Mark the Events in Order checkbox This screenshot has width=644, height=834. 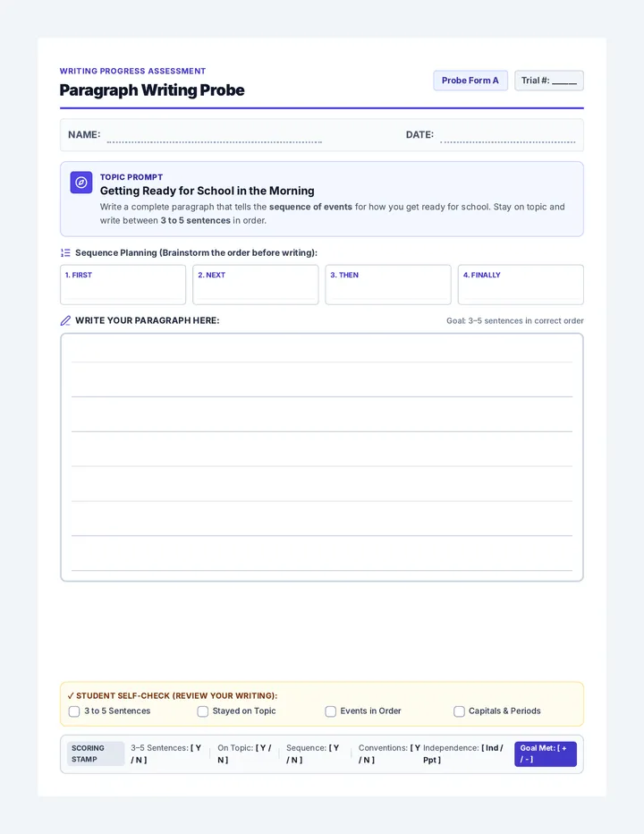331,711
